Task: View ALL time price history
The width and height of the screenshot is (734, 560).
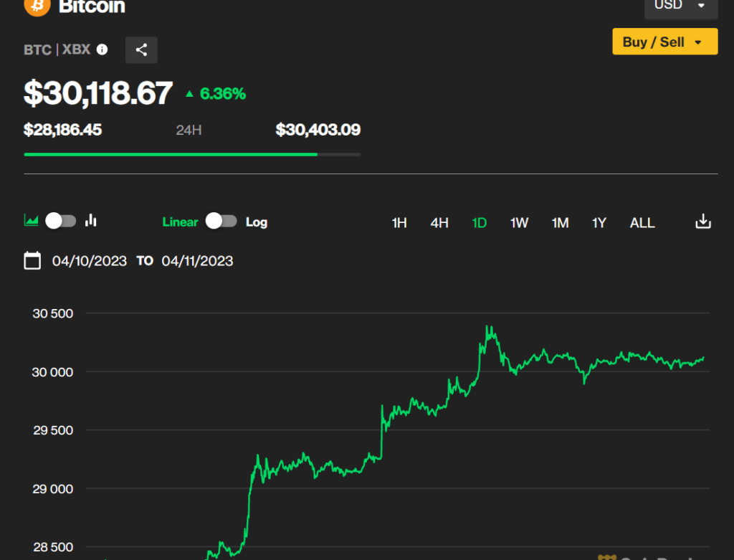Action: tap(642, 223)
